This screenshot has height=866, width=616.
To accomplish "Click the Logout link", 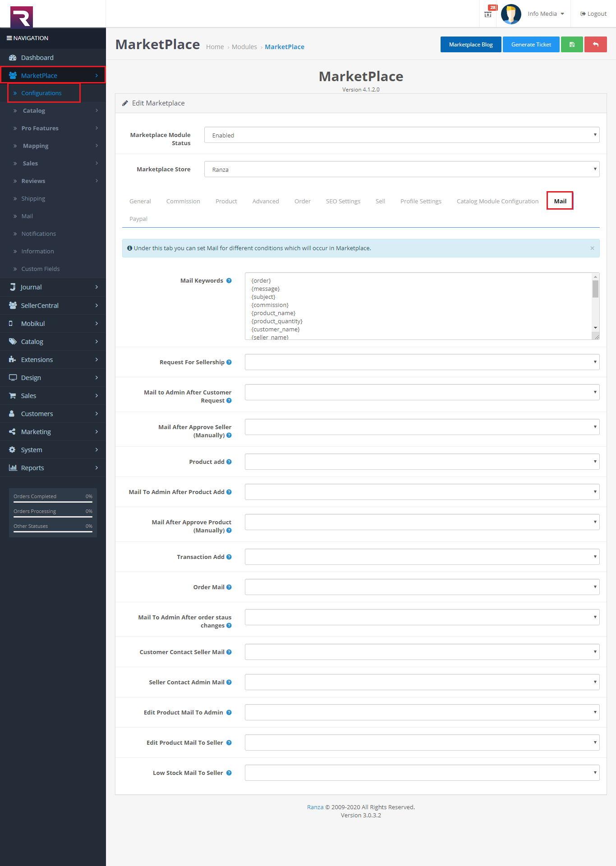I will [x=593, y=14].
